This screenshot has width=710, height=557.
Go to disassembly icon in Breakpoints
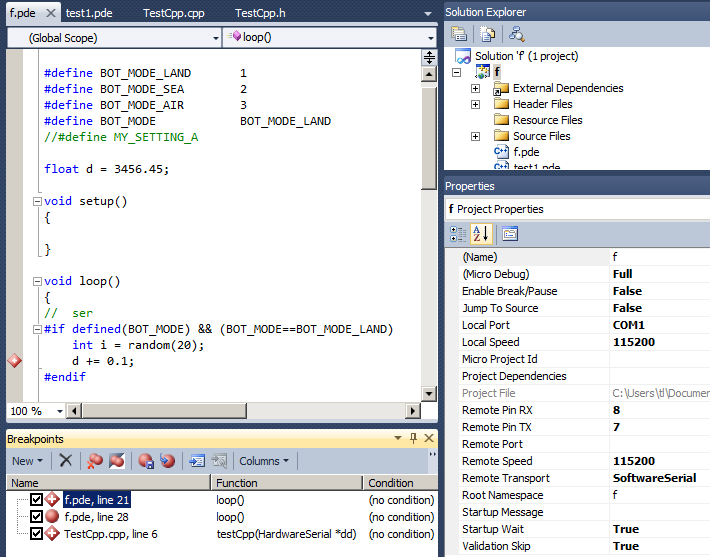(x=219, y=461)
